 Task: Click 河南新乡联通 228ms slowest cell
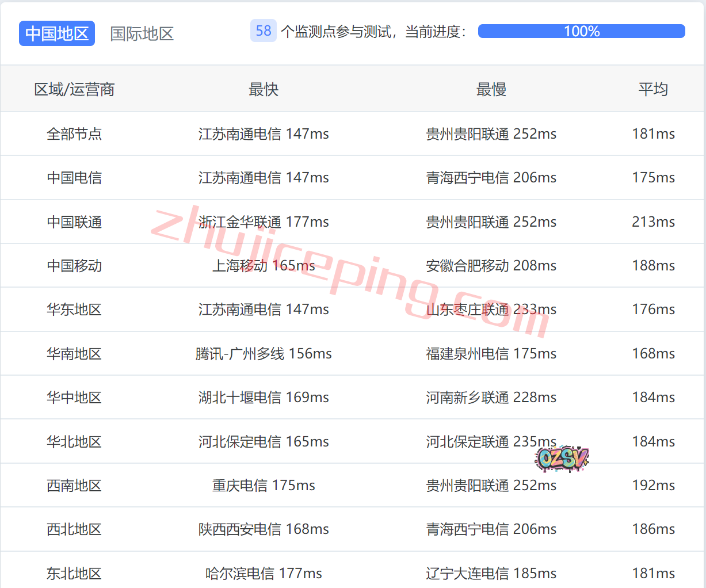tap(491, 398)
